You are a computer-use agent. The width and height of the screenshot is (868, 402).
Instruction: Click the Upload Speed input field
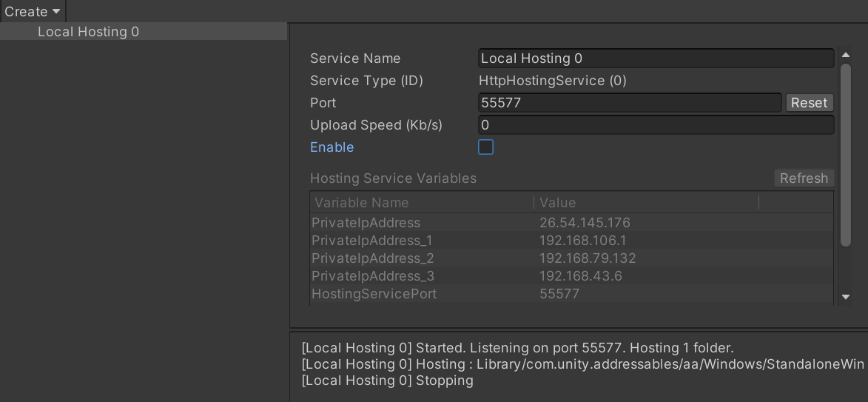(656, 125)
